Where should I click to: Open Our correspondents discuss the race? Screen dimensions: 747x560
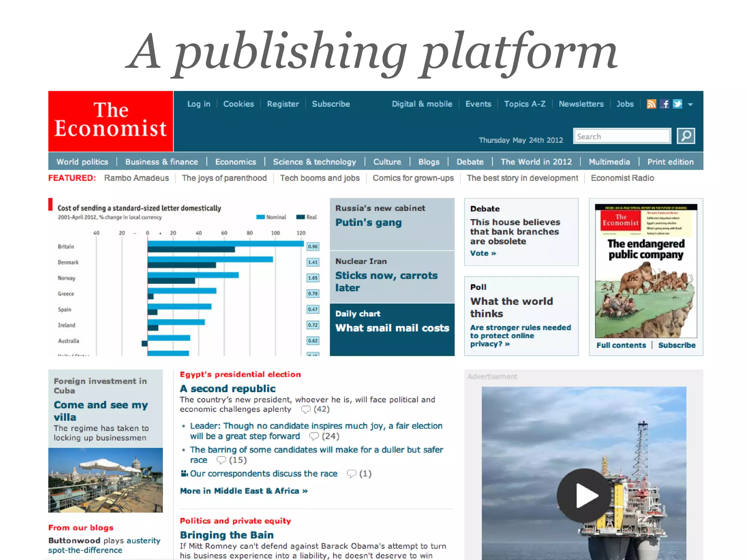264,473
